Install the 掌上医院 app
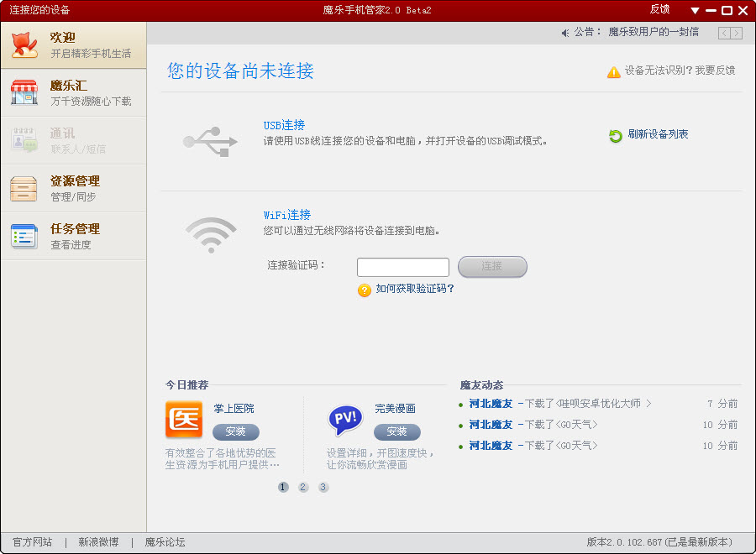 [x=236, y=431]
